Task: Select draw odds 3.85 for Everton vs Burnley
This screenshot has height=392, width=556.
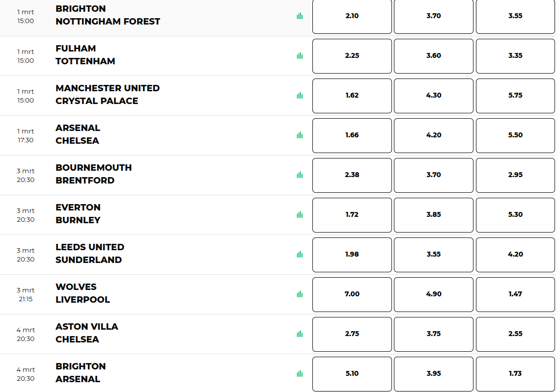Action: pos(433,215)
